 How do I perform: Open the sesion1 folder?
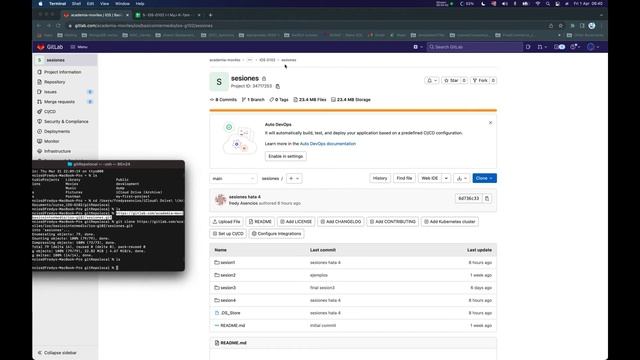point(228,262)
